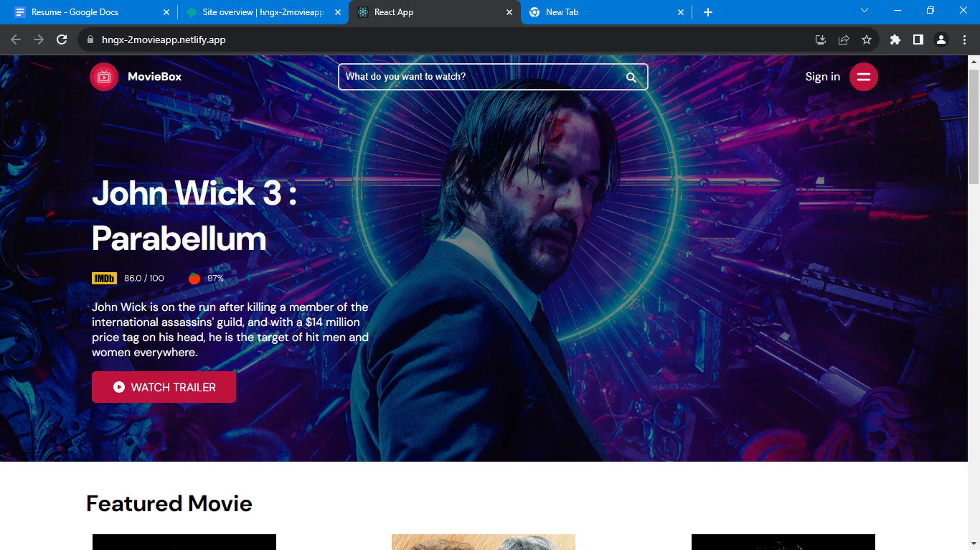This screenshot has width=980, height=550.
Task: Click the page vertical scrollbar thumb
Action: point(974,127)
